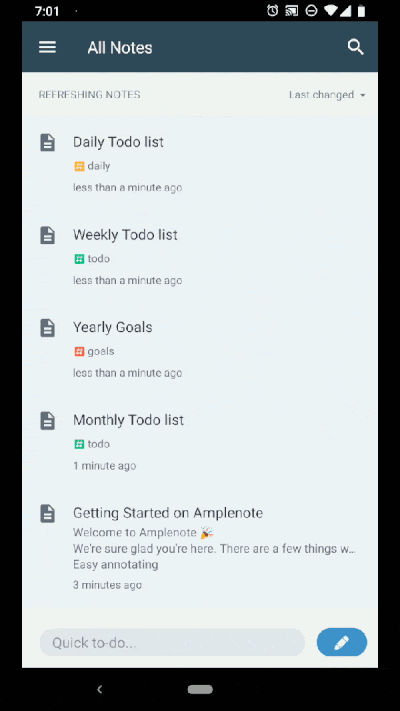Click the document icon beside Daily Todo list

point(48,142)
